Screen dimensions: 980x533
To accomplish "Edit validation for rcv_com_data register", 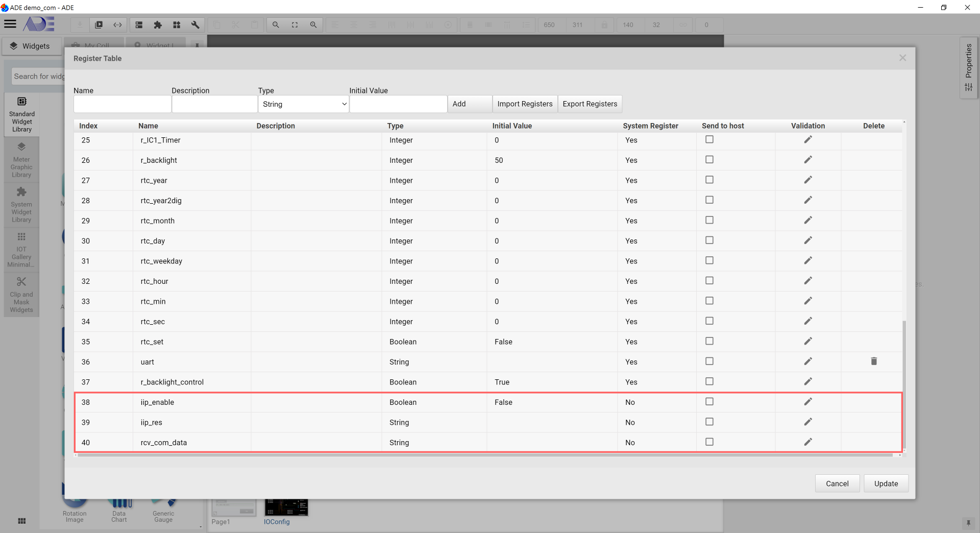I will coord(807,442).
